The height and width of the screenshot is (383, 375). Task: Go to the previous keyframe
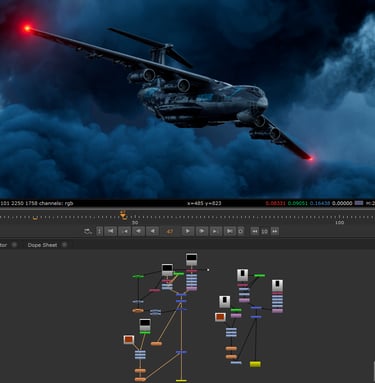point(125,231)
